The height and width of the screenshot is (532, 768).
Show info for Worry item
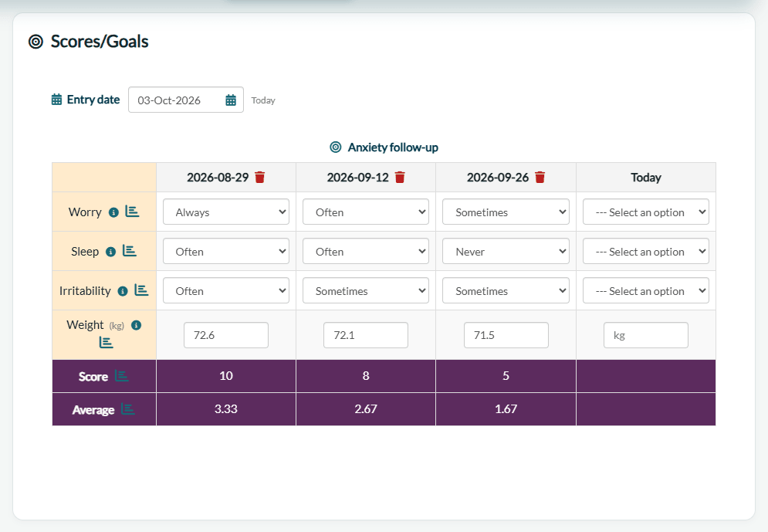(113, 212)
